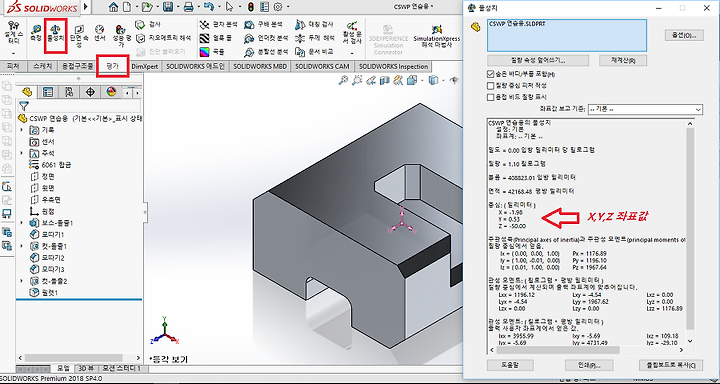Expand the 주석 (Annotations) tree node
Screen dimensions: 720x384
tap(22, 153)
